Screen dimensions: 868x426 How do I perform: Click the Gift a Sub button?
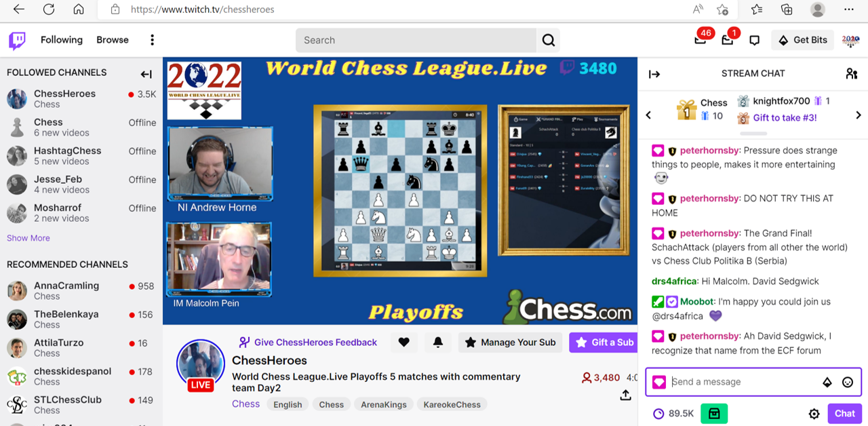click(x=604, y=343)
